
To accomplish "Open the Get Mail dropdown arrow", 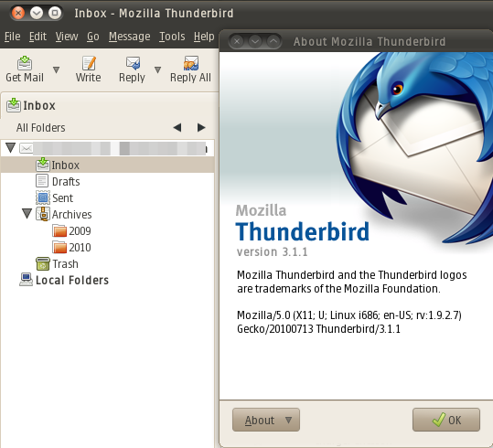I will [57, 69].
